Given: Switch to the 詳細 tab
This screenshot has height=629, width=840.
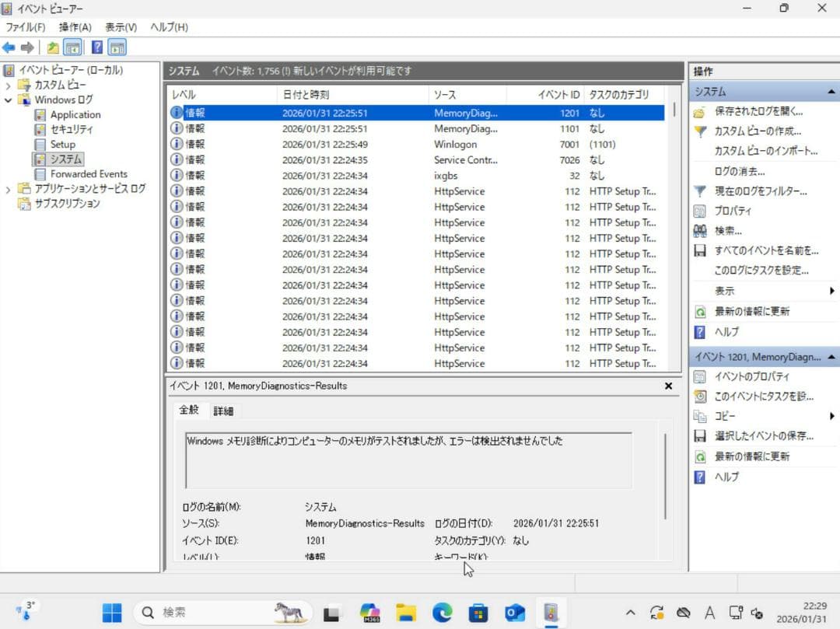Looking at the screenshot, I should point(223,410).
